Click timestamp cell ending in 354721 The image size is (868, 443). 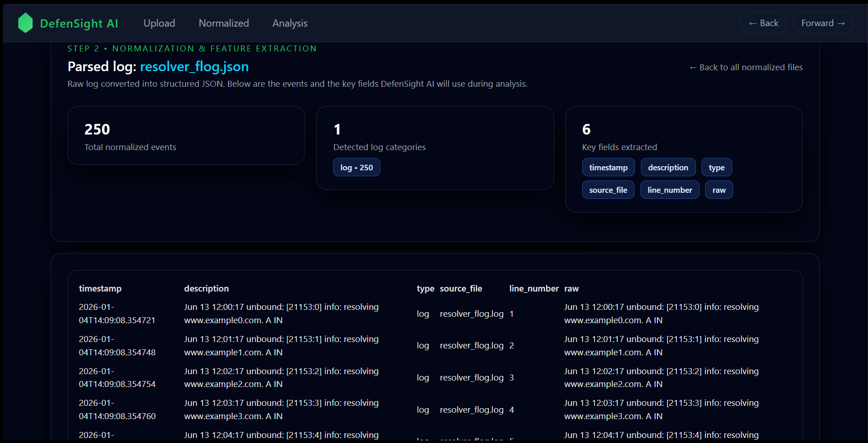[117, 314]
